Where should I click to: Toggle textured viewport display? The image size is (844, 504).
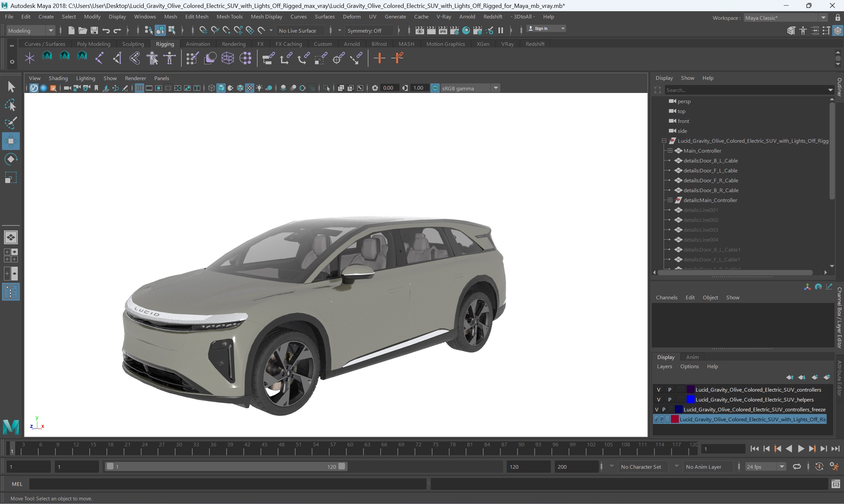(x=250, y=88)
